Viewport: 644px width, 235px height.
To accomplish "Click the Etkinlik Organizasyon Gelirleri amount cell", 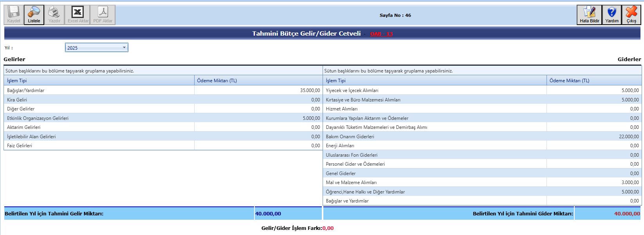I will pos(258,118).
